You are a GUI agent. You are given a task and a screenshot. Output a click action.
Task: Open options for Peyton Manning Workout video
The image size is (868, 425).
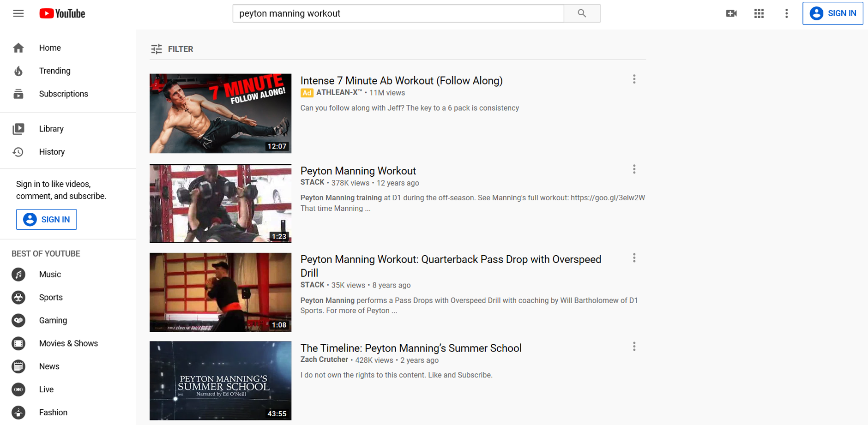[634, 169]
